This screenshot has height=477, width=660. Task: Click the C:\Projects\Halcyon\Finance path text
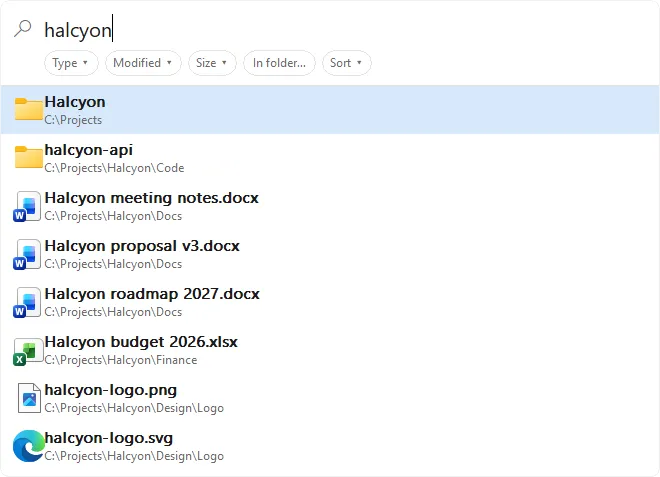[x=121, y=360]
